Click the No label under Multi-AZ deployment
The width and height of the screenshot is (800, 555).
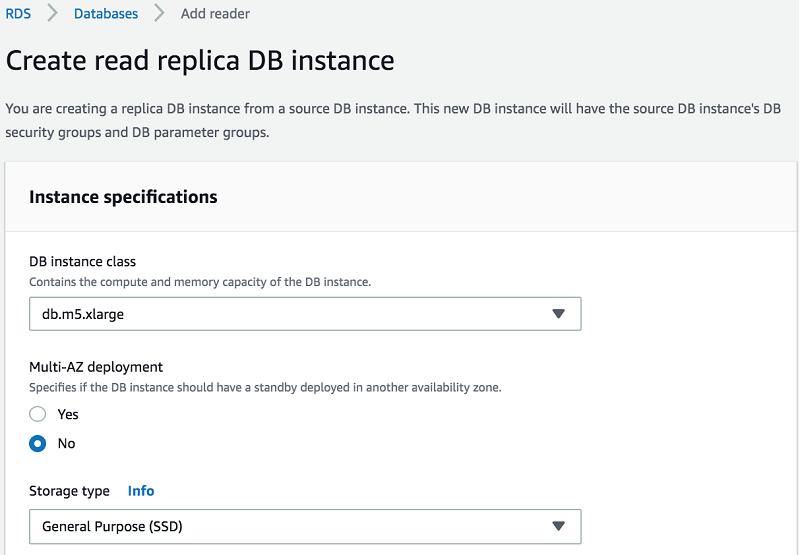[x=66, y=443]
